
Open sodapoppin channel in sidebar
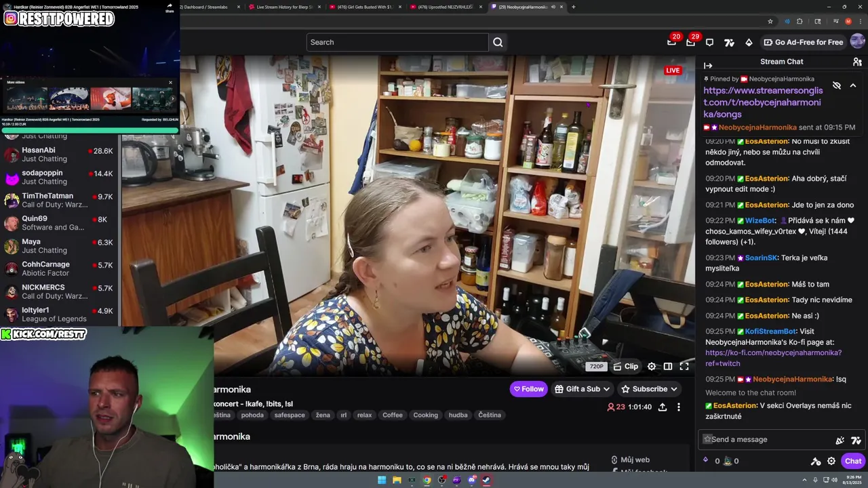(60, 177)
